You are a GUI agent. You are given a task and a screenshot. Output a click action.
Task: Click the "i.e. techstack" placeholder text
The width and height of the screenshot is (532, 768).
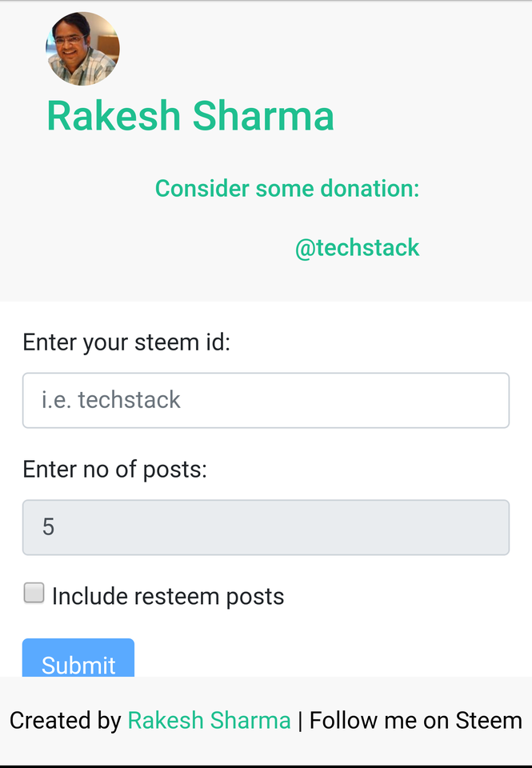(x=111, y=400)
